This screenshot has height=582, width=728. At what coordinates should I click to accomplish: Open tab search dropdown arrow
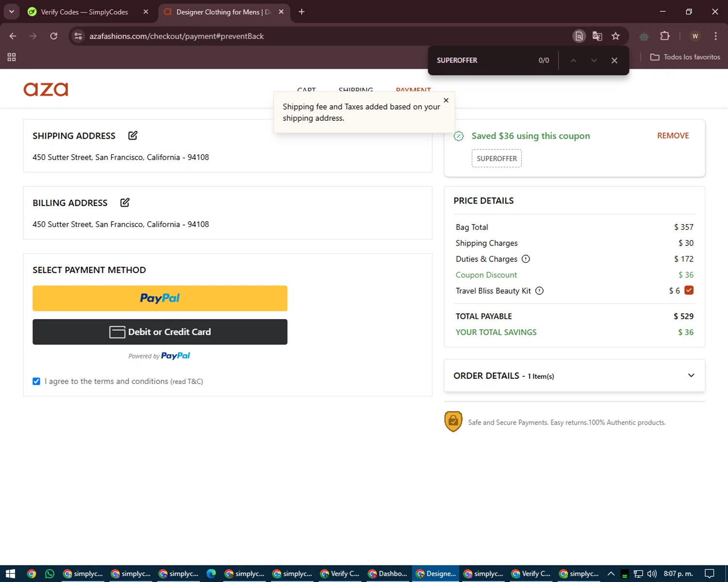[x=11, y=12]
